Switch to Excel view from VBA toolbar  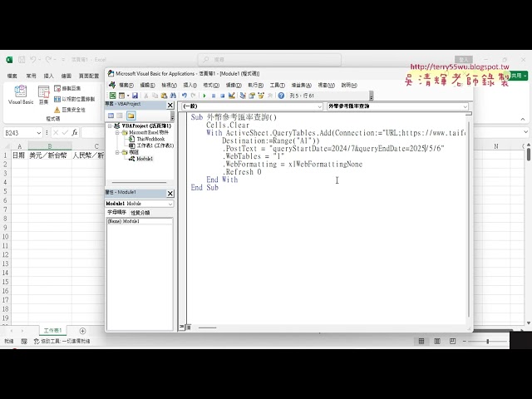(113, 96)
